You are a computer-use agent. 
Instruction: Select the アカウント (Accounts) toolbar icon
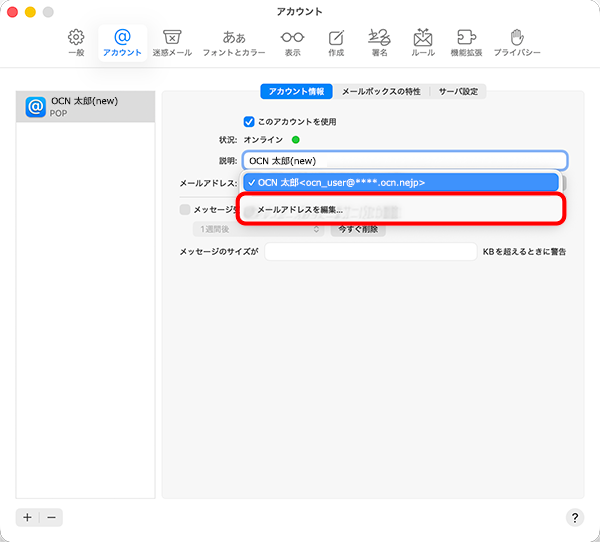(122, 41)
